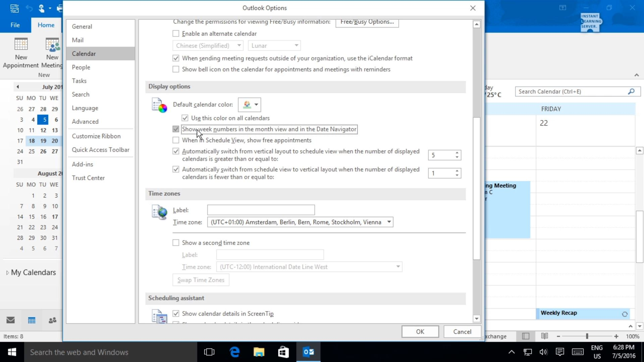Click the Free/Busy Options button

pos(367,22)
